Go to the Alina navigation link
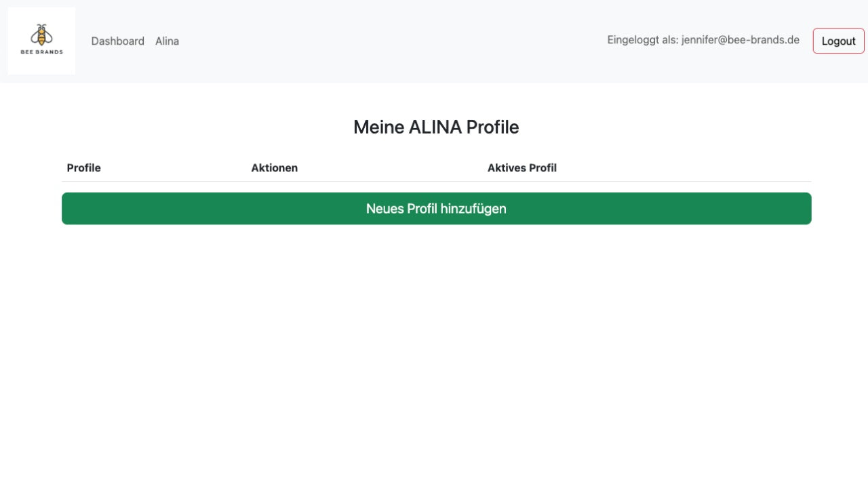 click(x=167, y=41)
